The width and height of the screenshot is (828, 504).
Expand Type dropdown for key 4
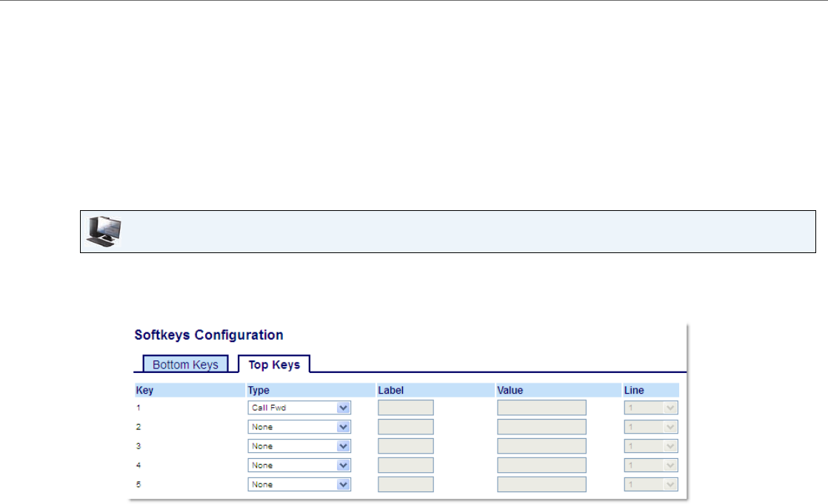coord(298,466)
